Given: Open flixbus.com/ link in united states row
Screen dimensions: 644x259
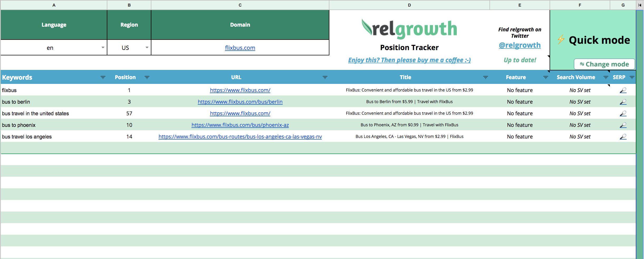Looking at the screenshot, I should pyautogui.click(x=240, y=113).
